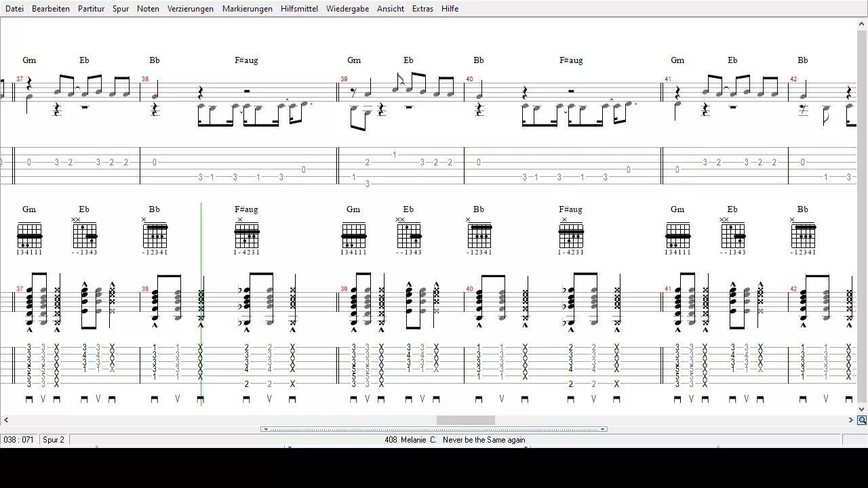Click measure number 41 on the top staff
This screenshot has height=488, width=868.
pyautogui.click(x=668, y=79)
